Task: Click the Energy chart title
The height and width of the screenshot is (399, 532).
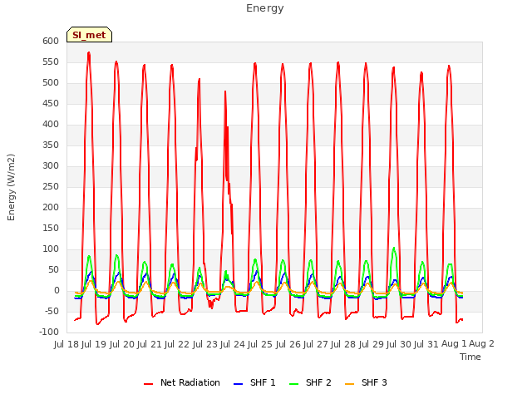Action: point(264,8)
